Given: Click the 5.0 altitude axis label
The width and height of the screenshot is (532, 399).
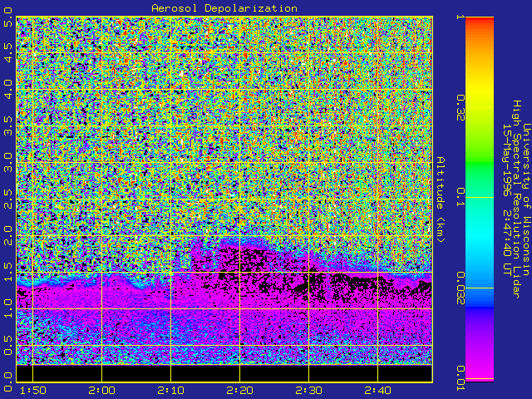Looking at the screenshot, I should (x=7, y=17).
